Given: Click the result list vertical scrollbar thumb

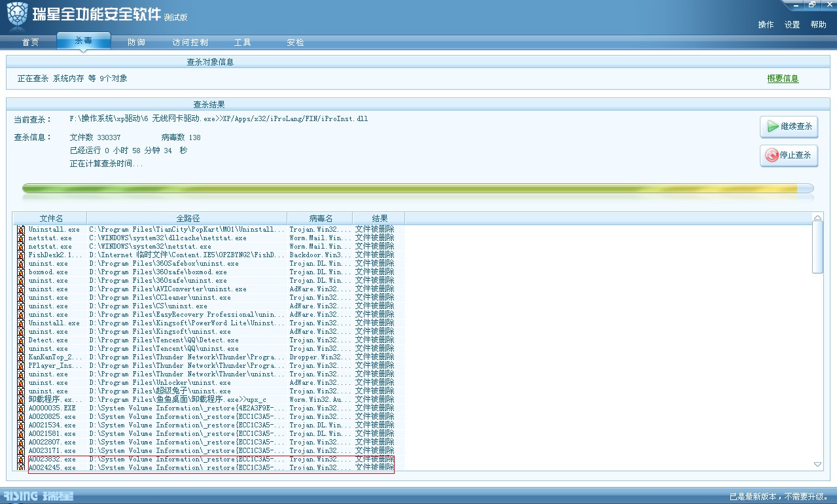Looking at the screenshot, I should click(x=818, y=247).
